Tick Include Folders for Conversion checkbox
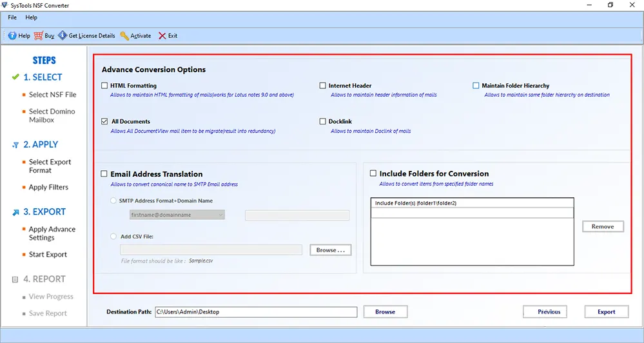 (373, 173)
